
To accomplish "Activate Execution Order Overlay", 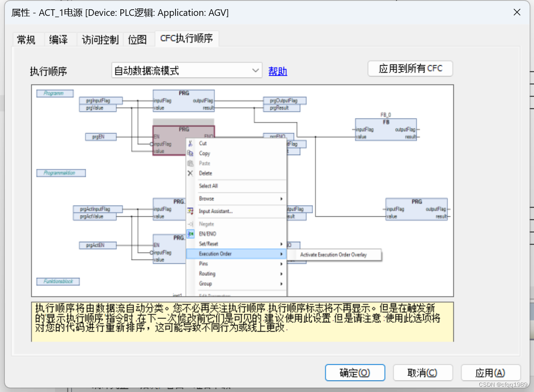I will (334, 255).
